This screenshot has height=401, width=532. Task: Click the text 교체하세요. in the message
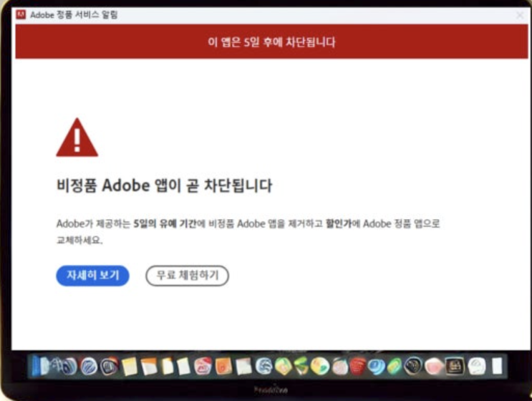click(79, 240)
